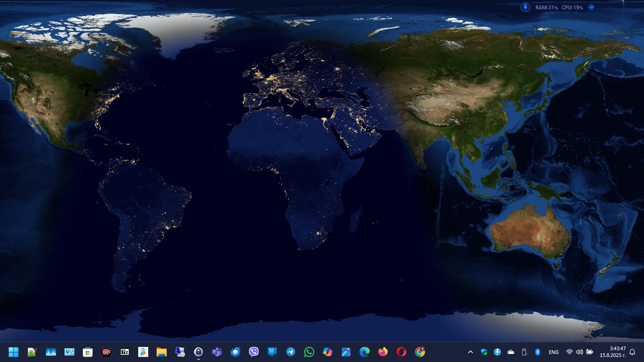Open Opera browser
Image resolution: width=644 pixels, height=362 pixels.
(401, 352)
